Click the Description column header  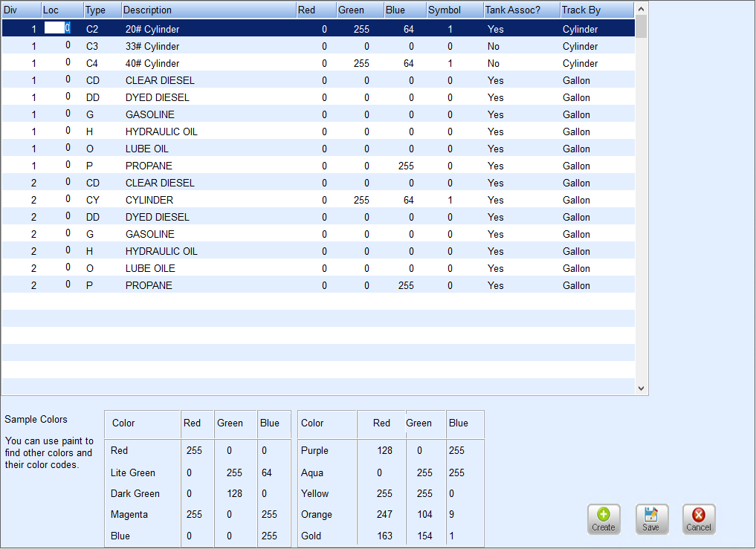pos(209,10)
